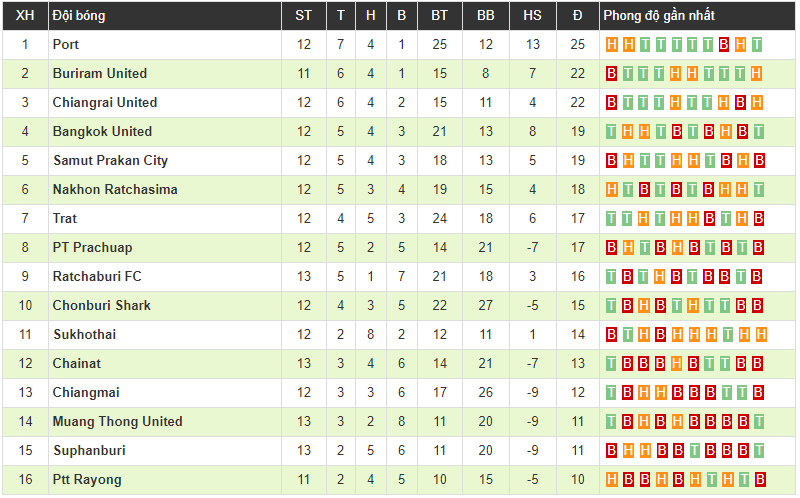Select the Muang Thong United team name

117,422
